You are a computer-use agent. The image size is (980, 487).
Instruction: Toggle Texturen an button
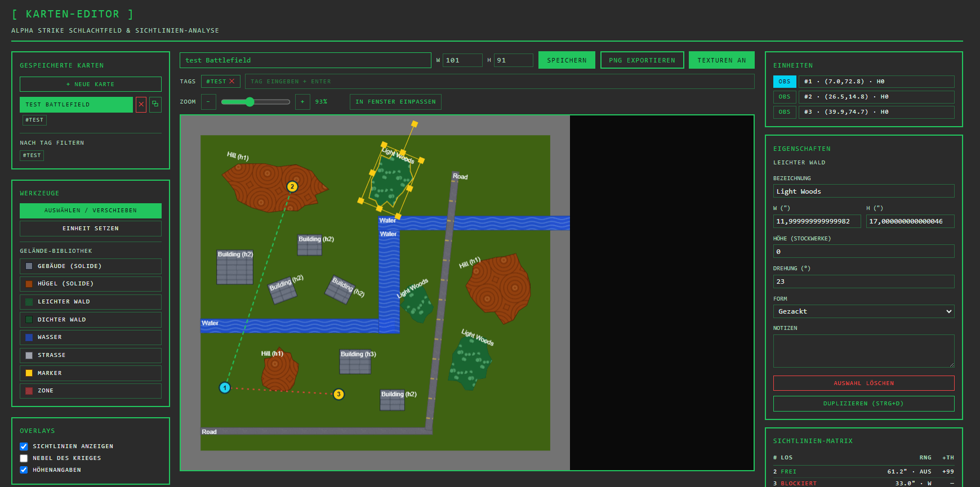pyautogui.click(x=721, y=60)
